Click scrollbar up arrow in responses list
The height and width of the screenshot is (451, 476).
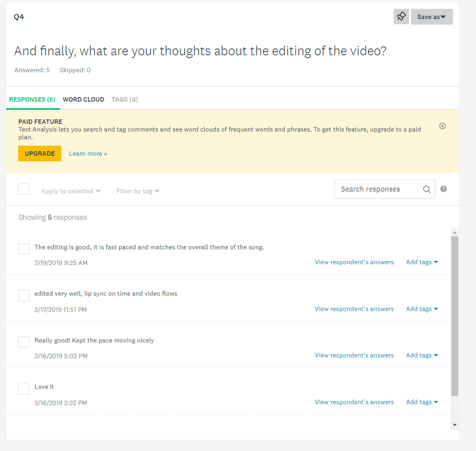pos(454,232)
